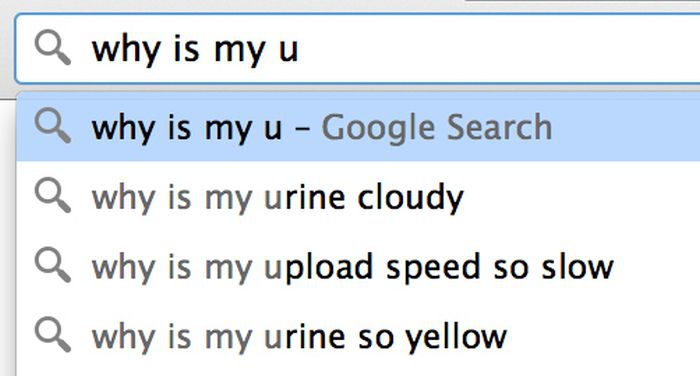Image resolution: width=700 pixels, height=376 pixels.
Task: Click the word 'yellow' in the last suggestion
Action: coord(456,337)
